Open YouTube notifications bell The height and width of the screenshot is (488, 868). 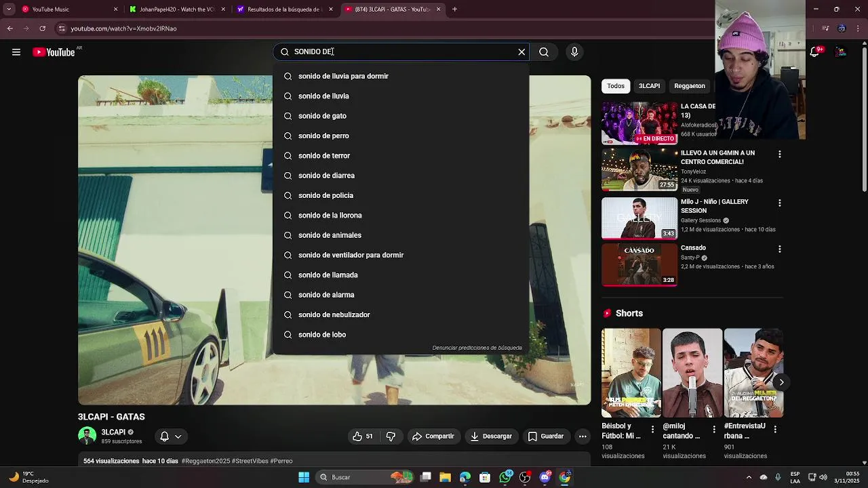(x=816, y=52)
